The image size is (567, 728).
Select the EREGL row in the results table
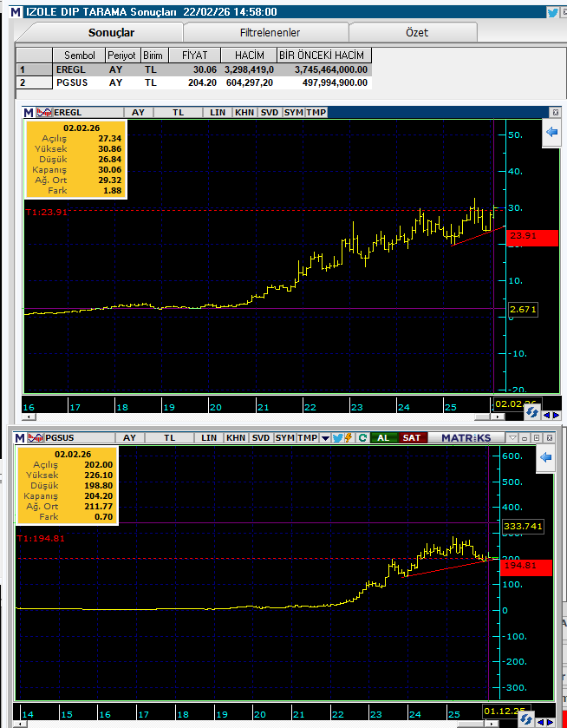point(193,69)
